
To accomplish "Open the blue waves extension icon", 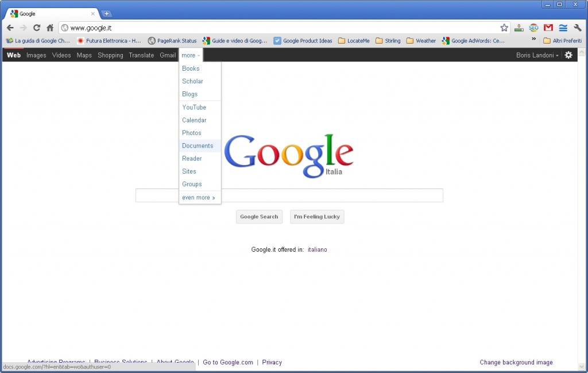I will click(562, 27).
